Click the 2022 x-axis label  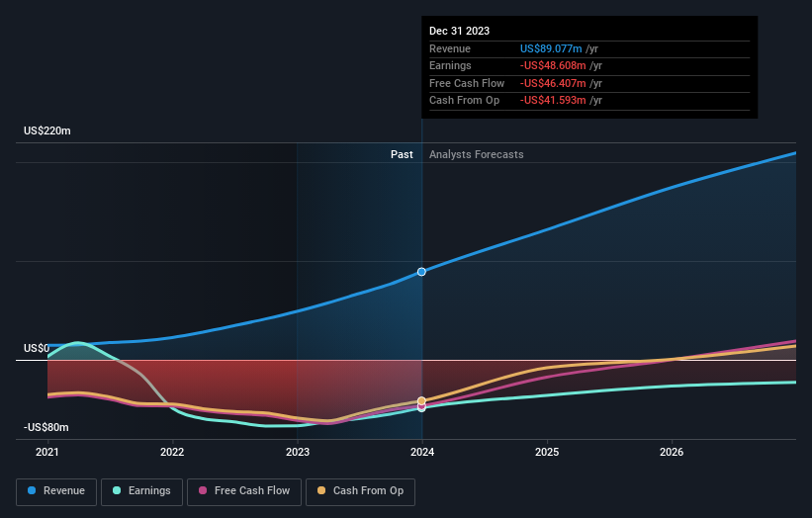[x=172, y=452]
